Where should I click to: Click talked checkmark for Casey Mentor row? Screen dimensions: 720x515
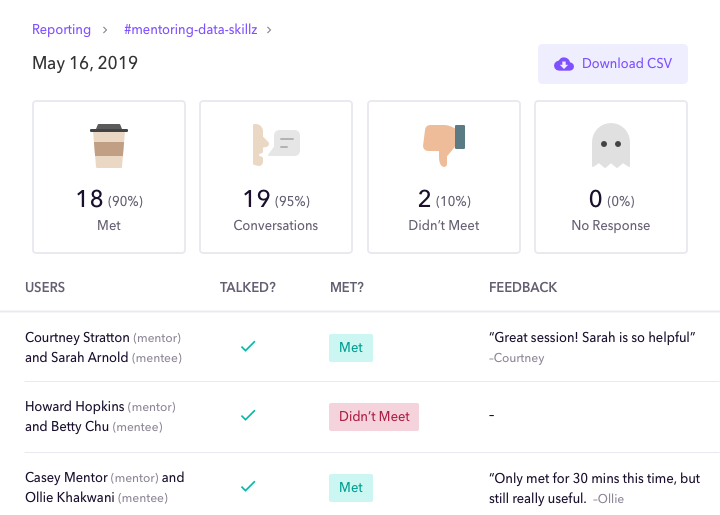point(248,486)
